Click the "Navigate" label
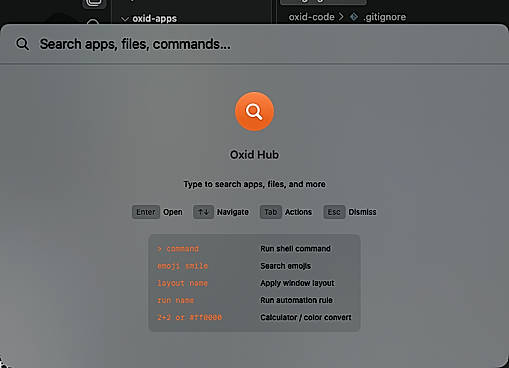 (x=233, y=212)
